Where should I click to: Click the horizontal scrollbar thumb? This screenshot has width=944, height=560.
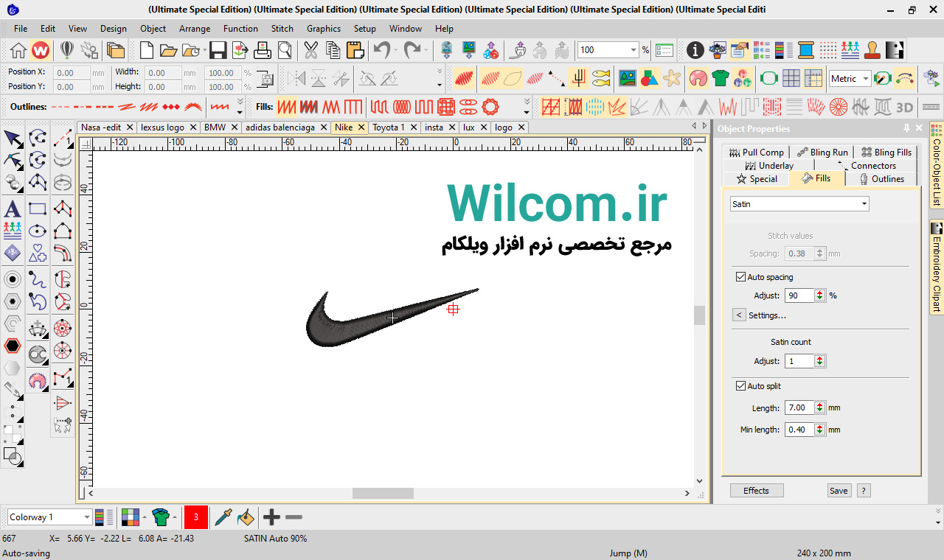383,493
